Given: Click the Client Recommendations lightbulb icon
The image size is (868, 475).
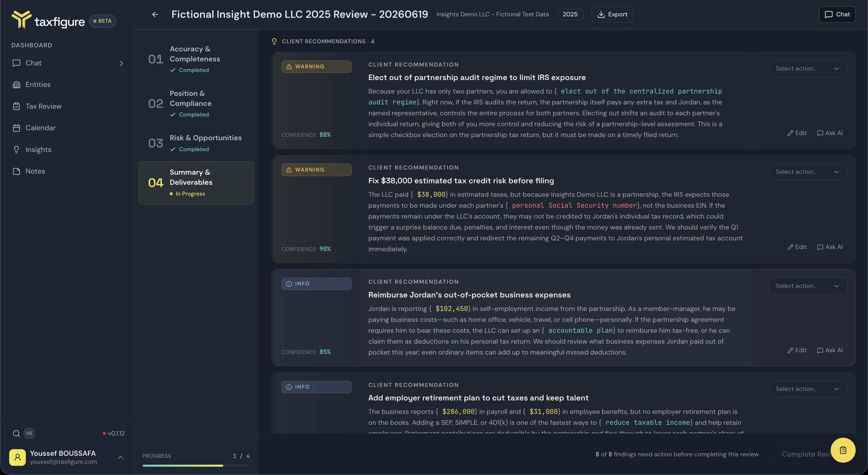Looking at the screenshot, I should tap(274, 41).
